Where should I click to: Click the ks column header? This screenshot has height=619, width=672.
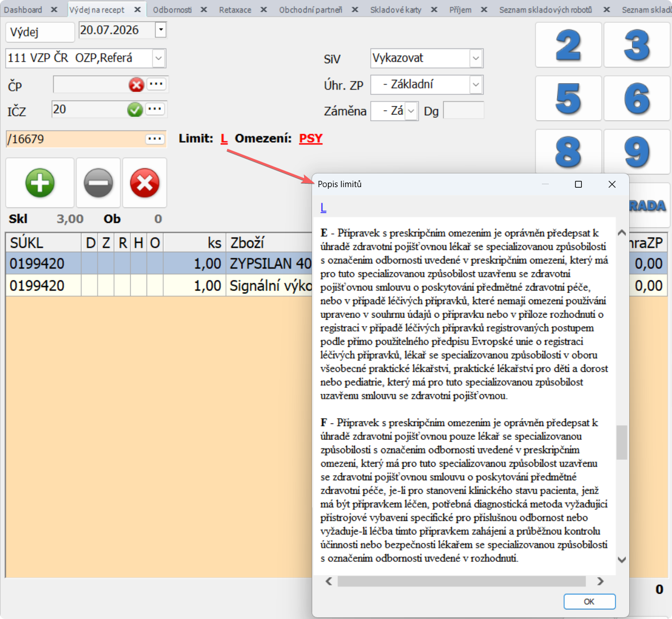(195, 242)
